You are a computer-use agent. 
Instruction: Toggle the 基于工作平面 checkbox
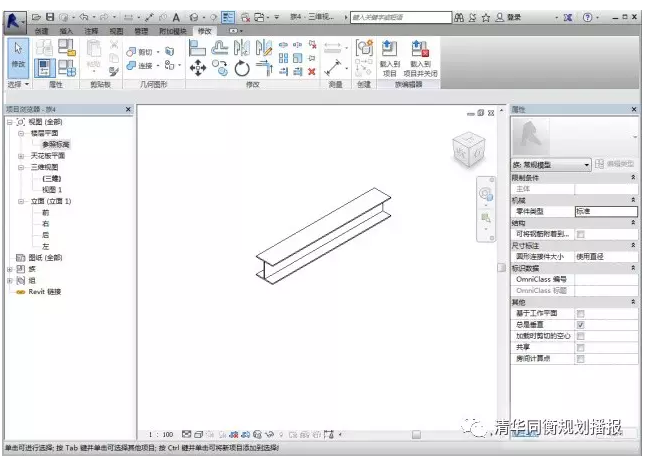[x=580, y=314]
